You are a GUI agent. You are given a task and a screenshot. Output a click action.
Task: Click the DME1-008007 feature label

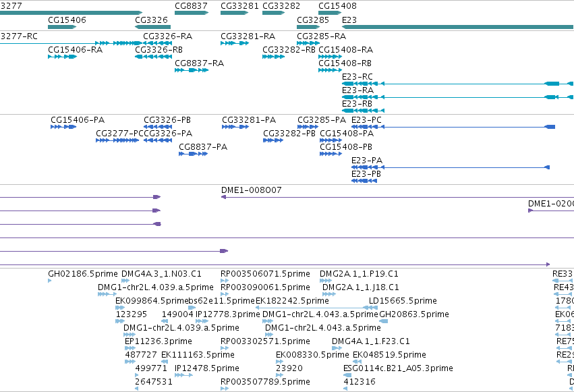click(x=251, y=190)
